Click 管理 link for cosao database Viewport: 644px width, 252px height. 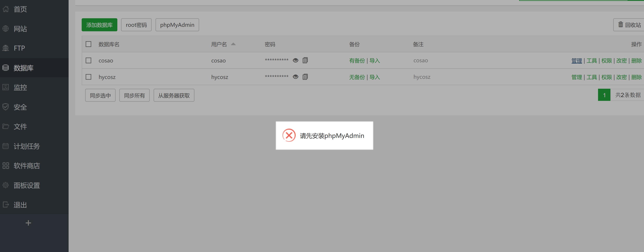pos(576,61)
